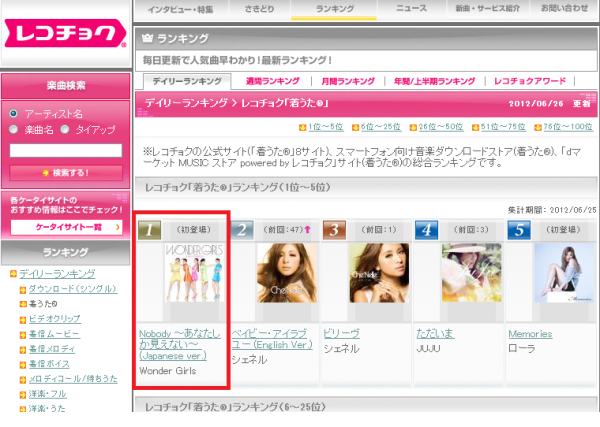Open sidebar デイリーランキング link
Image resolution: width=600 pixels, height=427 pixels.
click(57, 274)
